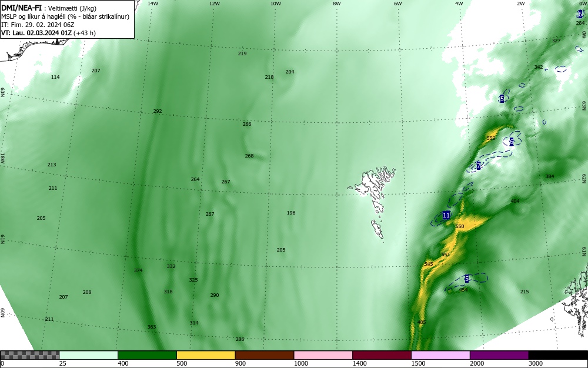Click the 'DMI/NEA-FI : Veltimætti (J/kg)' title line
Viewport: 588px width, 368px height.
[x=49, y=8]
